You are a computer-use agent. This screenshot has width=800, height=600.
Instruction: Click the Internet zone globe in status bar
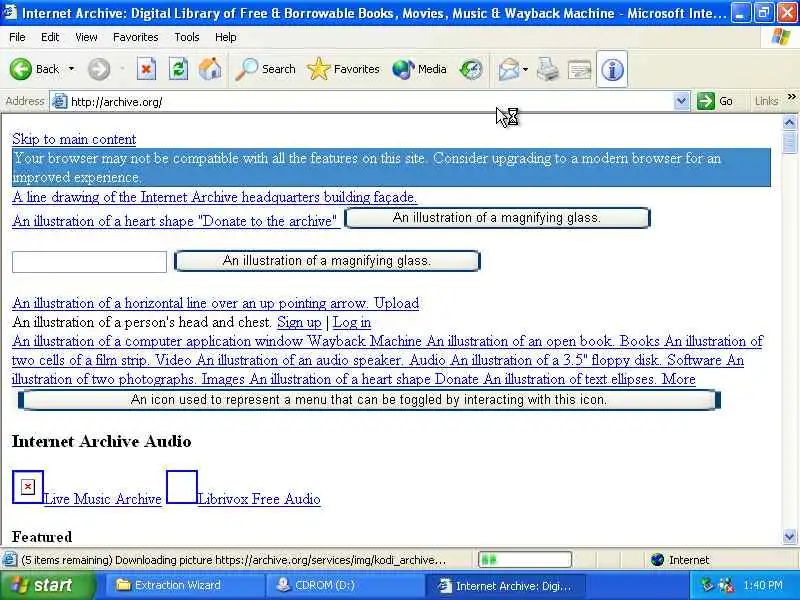pyautogui.click(x=658, y=560)
